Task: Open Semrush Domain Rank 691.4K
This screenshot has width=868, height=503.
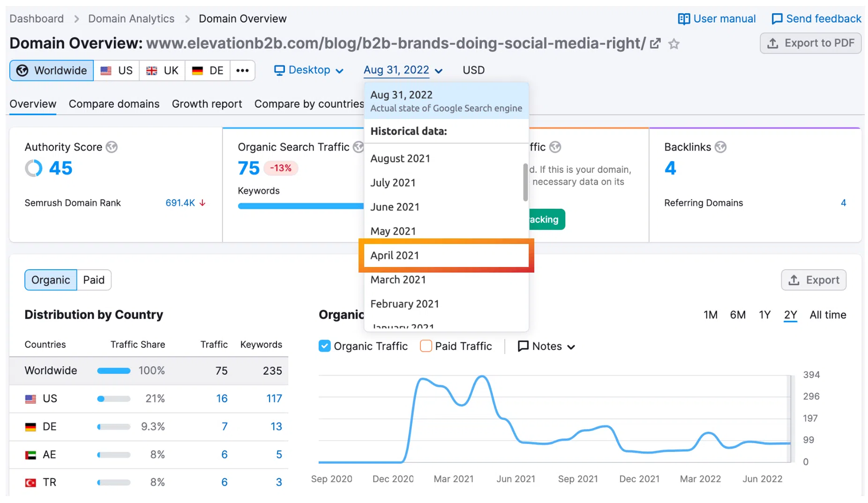Action: coord(180,203)
